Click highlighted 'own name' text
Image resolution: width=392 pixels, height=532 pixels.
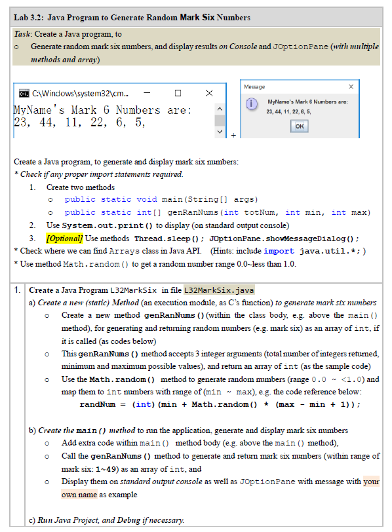click(79, 495)
